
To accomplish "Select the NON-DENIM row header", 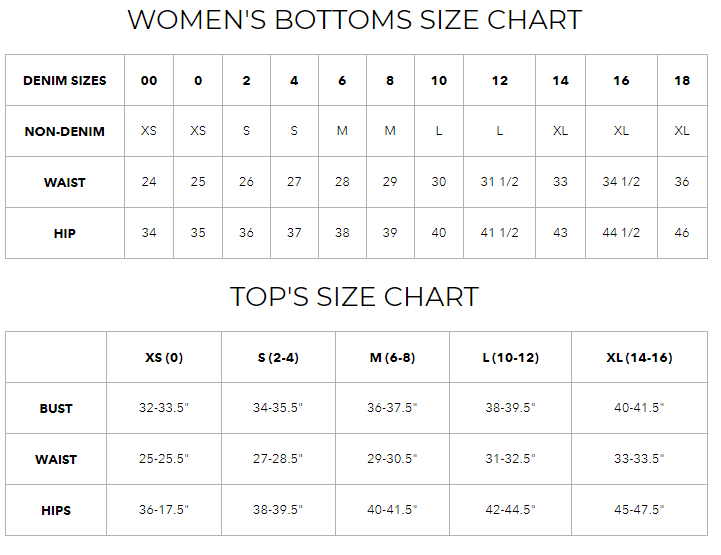I will [65, 132].
